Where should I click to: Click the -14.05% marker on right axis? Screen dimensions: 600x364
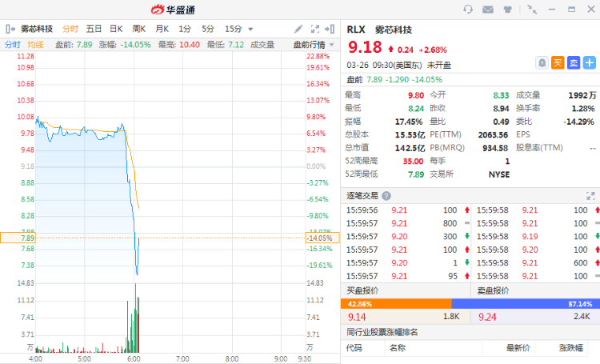[322, 238]
